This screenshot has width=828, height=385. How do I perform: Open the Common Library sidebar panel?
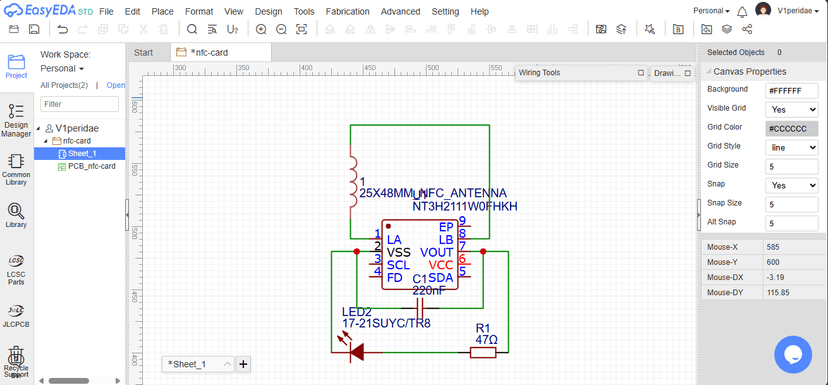click(16, 170)
